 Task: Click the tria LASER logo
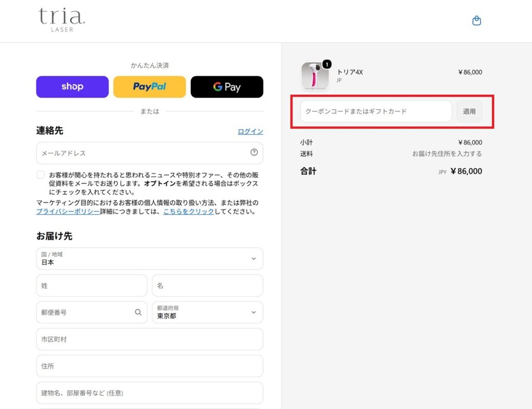click(x=62, y=20)
